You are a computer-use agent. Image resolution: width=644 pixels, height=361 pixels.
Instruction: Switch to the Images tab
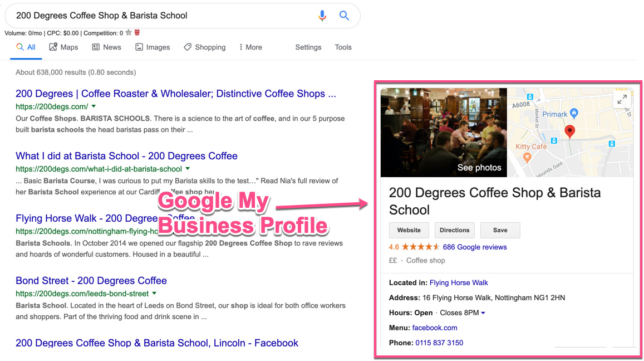(x=153, y=47)
